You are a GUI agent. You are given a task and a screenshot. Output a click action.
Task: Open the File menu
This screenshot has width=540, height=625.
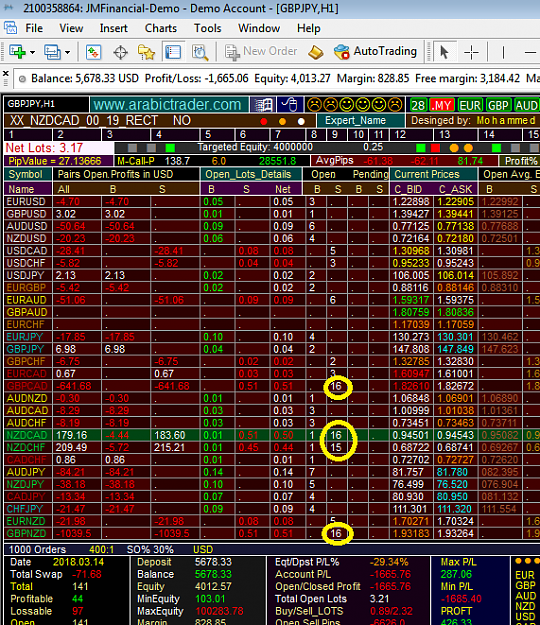click(x=34, y=28)
